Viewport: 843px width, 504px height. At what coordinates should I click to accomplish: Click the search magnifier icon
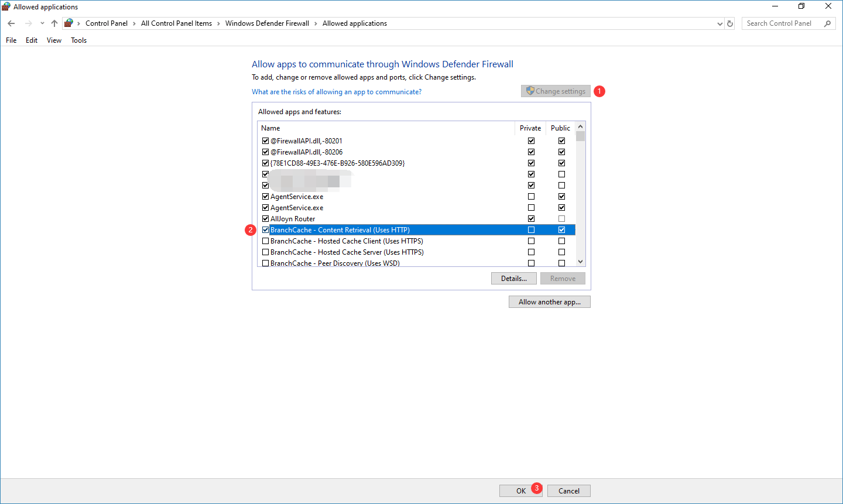[x=827, y=23]
